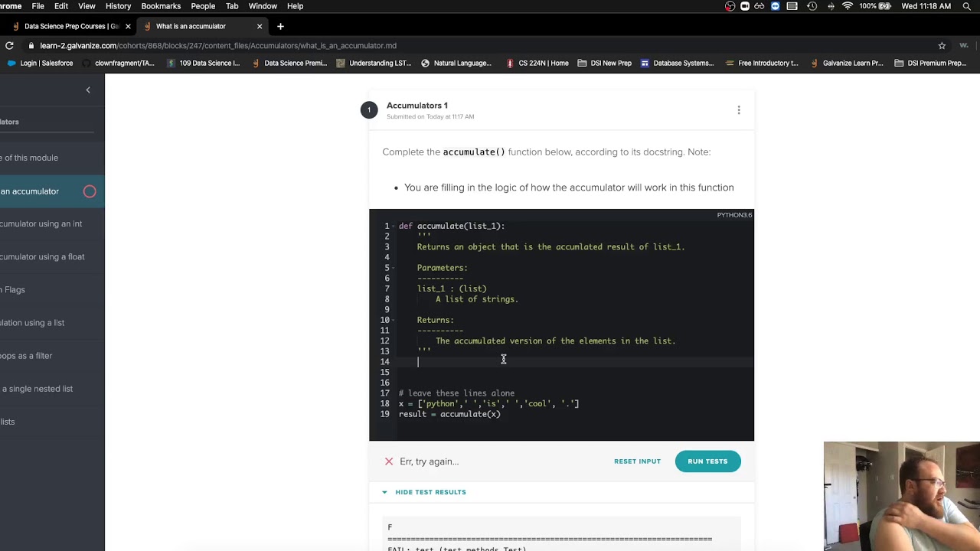Open the DSI Premium Prep bookmarks folder

[x=930, y=63]
